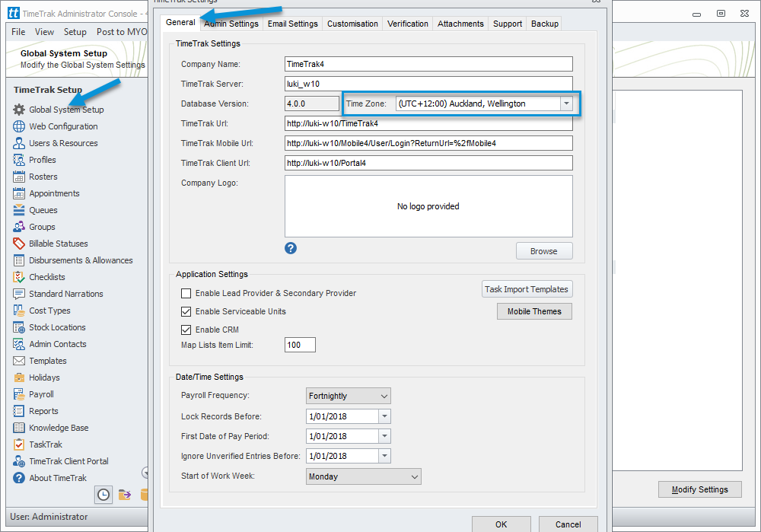Open the File menu in Administrator Console
Viewport: 761px width, 532px height.
18,32
